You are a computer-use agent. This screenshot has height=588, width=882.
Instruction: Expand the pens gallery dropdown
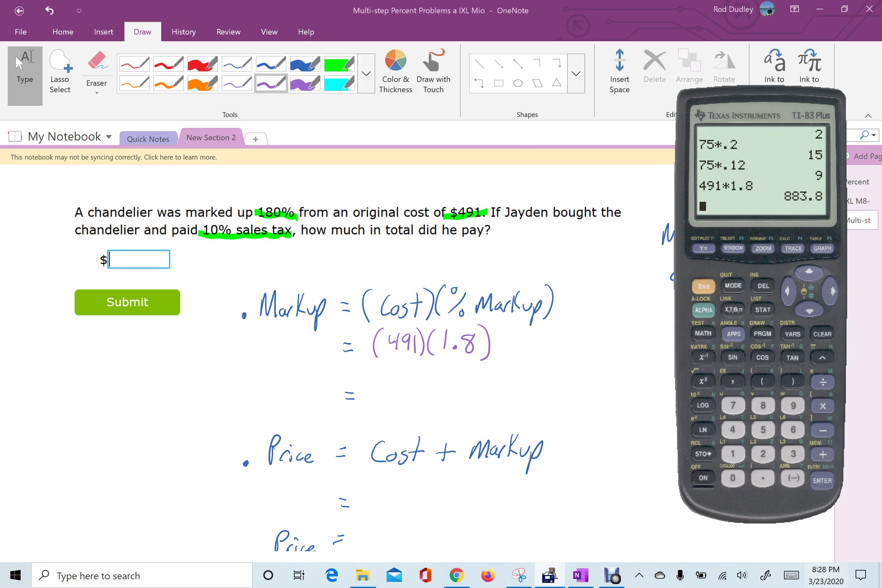pyautogui.click(x=366, y=73)
